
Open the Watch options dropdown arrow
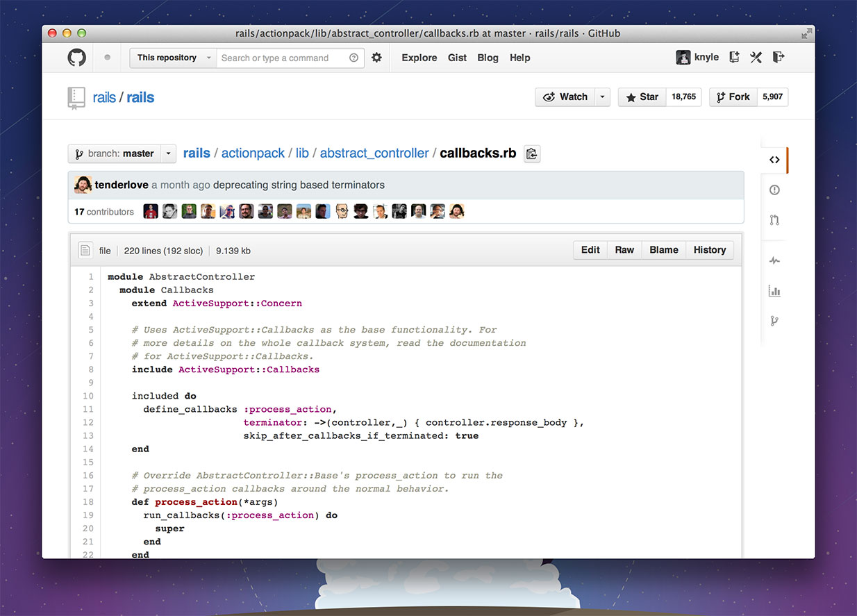pyautogui.click(x=602, y=97)
